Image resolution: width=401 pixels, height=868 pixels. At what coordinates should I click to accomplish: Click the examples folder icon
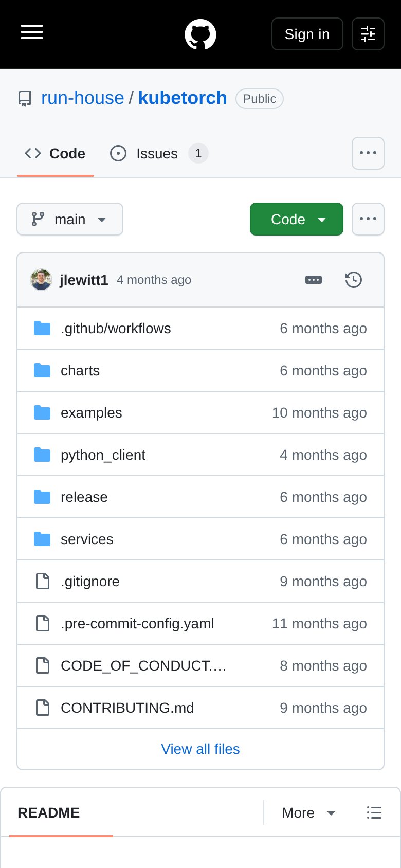[x=42, y=412]
